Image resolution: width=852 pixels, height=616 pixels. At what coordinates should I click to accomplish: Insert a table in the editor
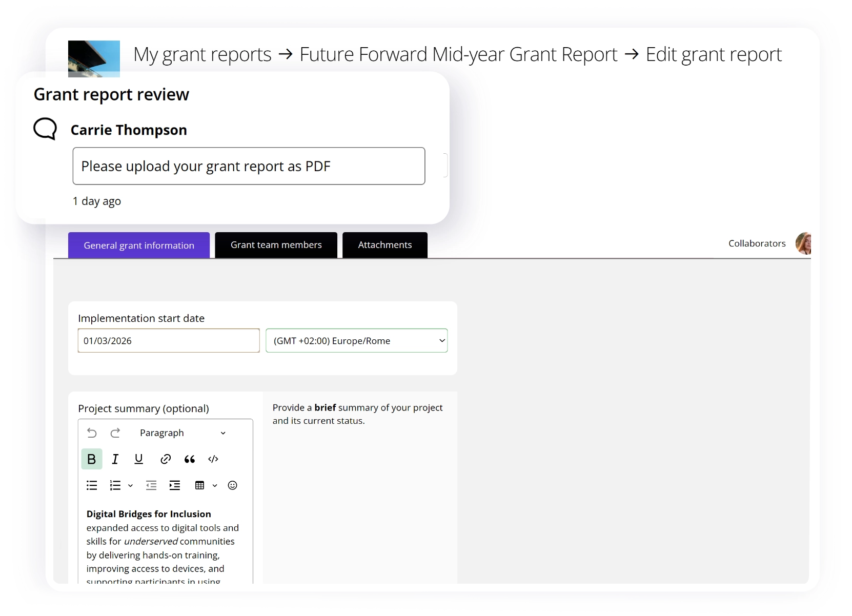[x=200, y=485]
